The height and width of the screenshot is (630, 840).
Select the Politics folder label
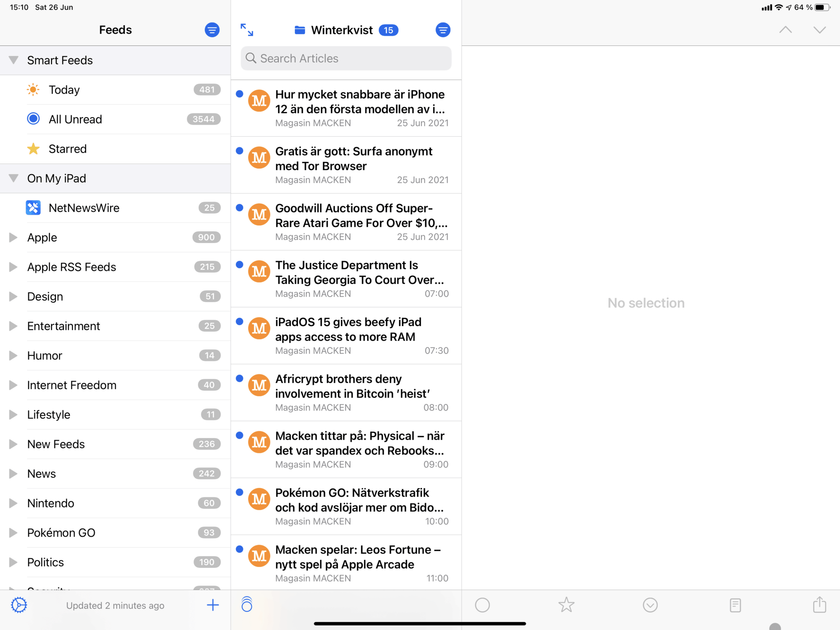[x=46, y=562]
